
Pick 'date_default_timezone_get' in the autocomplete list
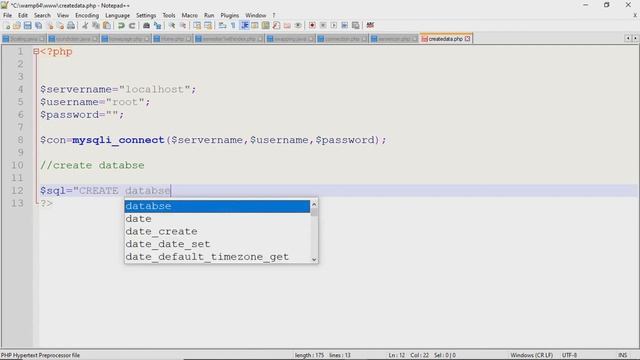pos(217,257)
